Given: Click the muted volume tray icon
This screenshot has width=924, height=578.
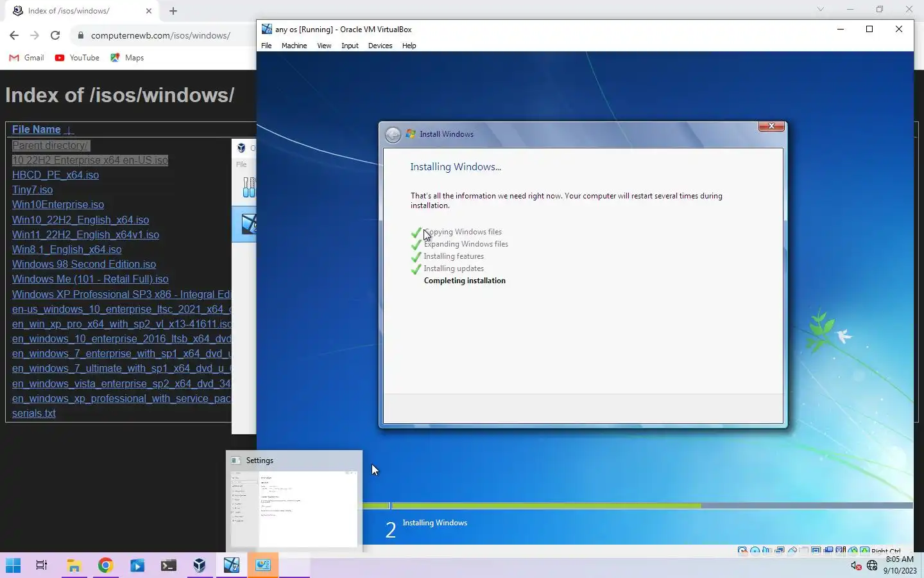Looking at the screenshot, I should point(856,566).
